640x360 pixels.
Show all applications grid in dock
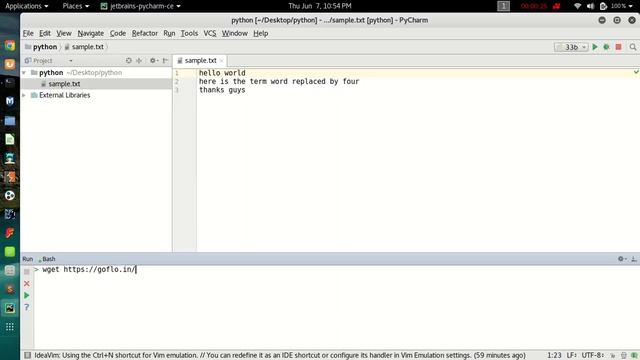click(10, 327)
